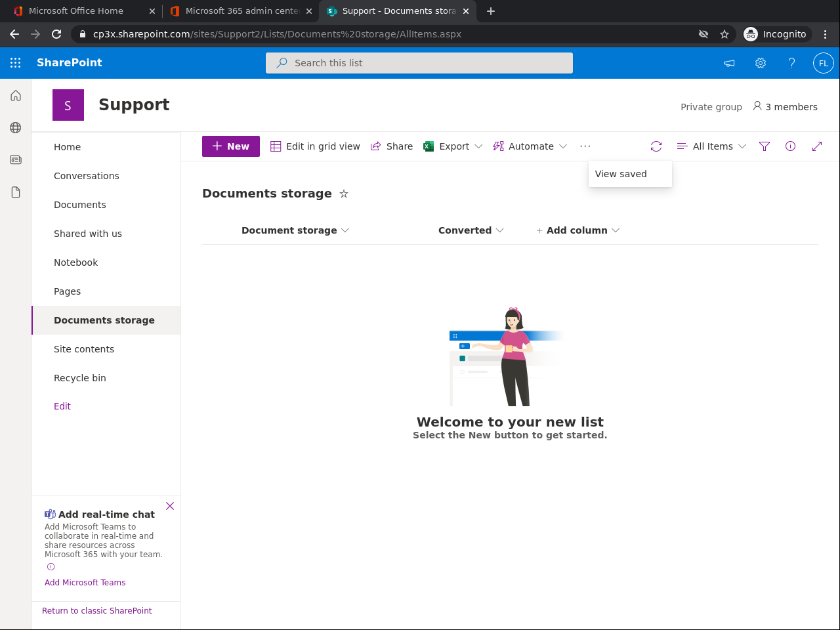
Task: Close the Microsoft Office Home tab
Action: pyautogui.click(x=152, y=11)
